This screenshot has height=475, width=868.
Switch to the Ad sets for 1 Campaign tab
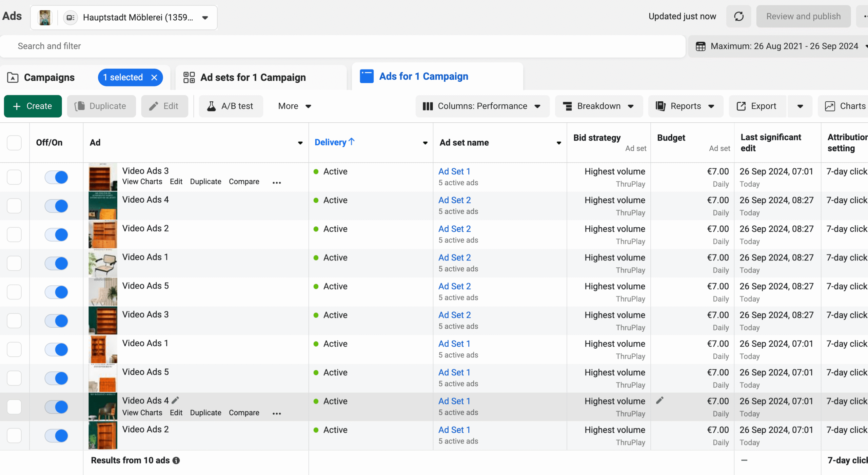pyautogui.click(x=253, y=77)
